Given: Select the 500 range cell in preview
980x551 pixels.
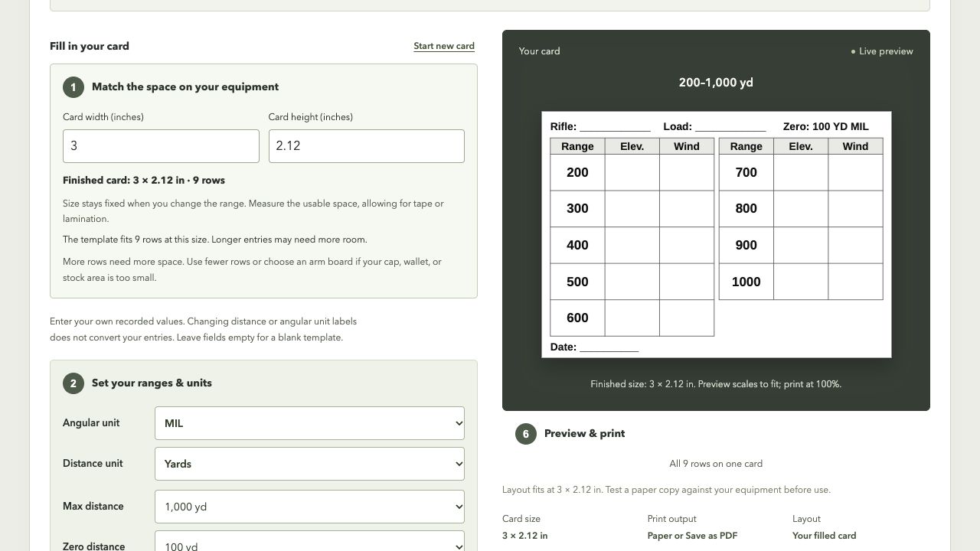Looking at the screenshot, I should pos(577,282).
